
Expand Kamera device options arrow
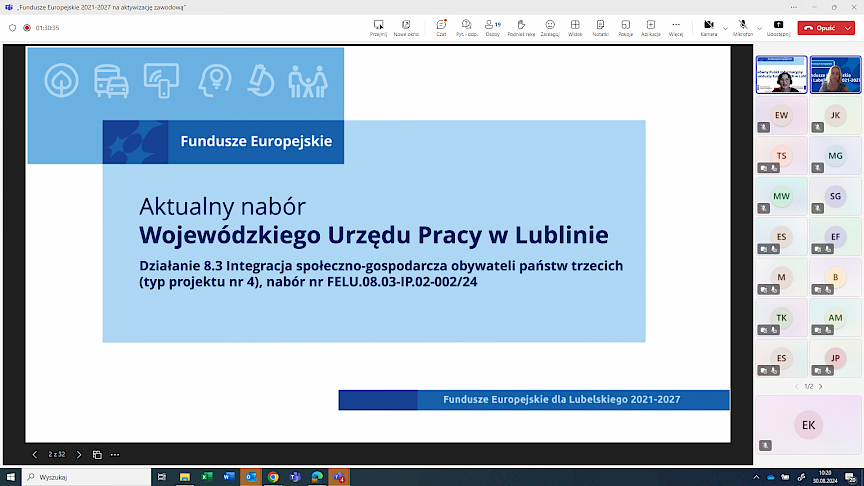click(x=725, y=28)
